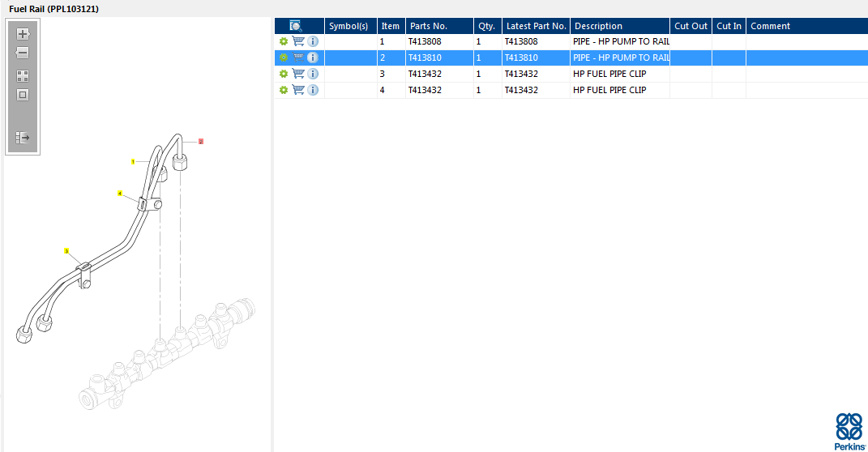The width and height of the screenshot is (868, 452).
Task: Click Parts No. T413432 in item 3 row
Action: point(425,74)
